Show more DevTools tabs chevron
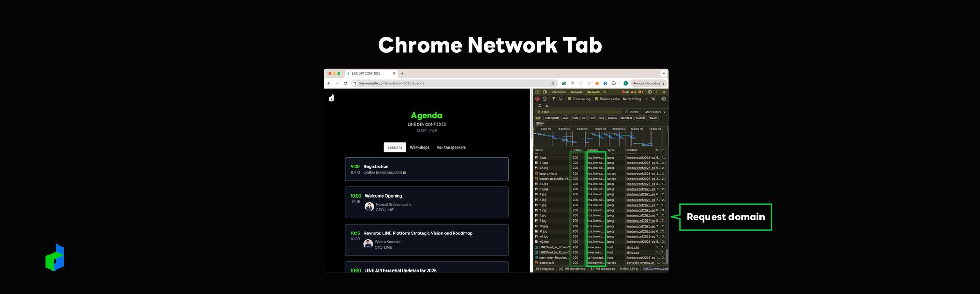This screenshot has height=294, width=980. click(605, 92)
